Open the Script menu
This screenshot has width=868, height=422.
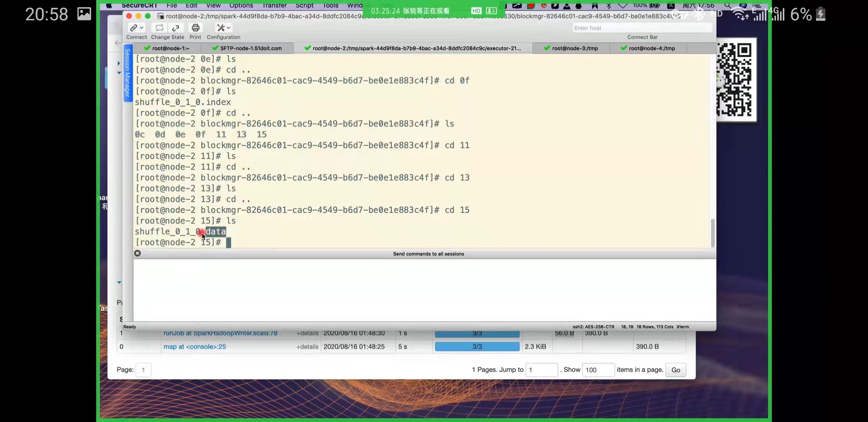pos(304,5)
